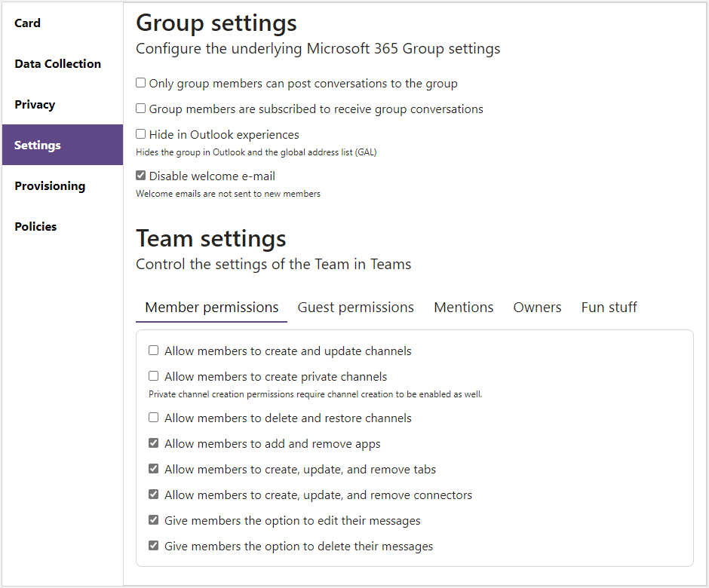The height and width of the screenshot is (588, 709).
Task: Open the Provisioning section
Action: pyautogui.click(x=50, y=185)
